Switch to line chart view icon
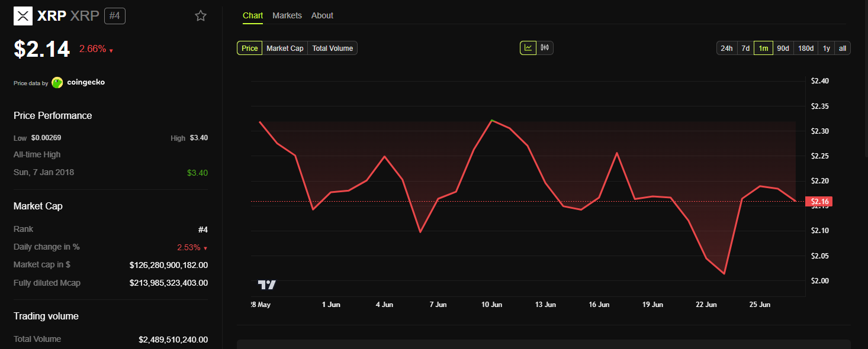This screenshot has height=349, width=868. [x=528, y=48]
